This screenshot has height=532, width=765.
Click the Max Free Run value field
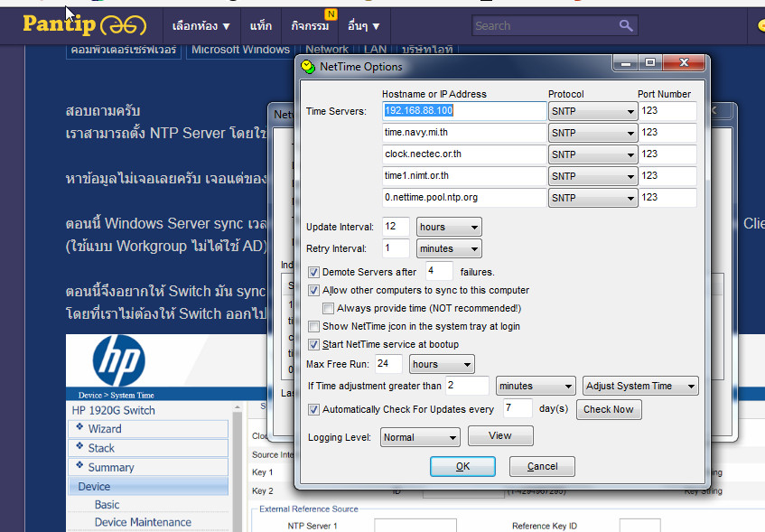pos(389,364)
